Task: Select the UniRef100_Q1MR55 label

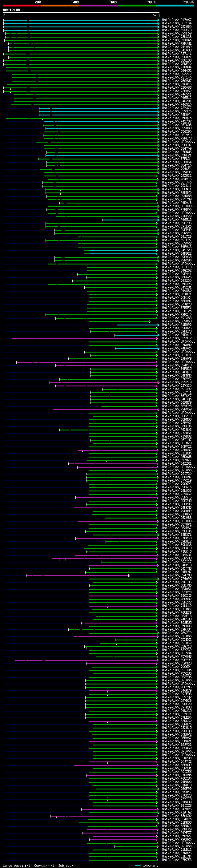Action: click(177, 822)
